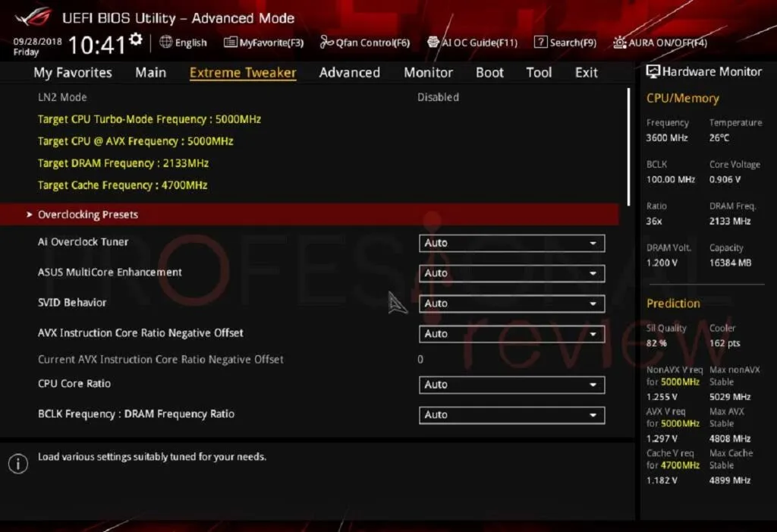Image resolution: width=777 pixels, height=532 pixels.
Task: Click the 10:41 clock display
Action: (96, 45)
